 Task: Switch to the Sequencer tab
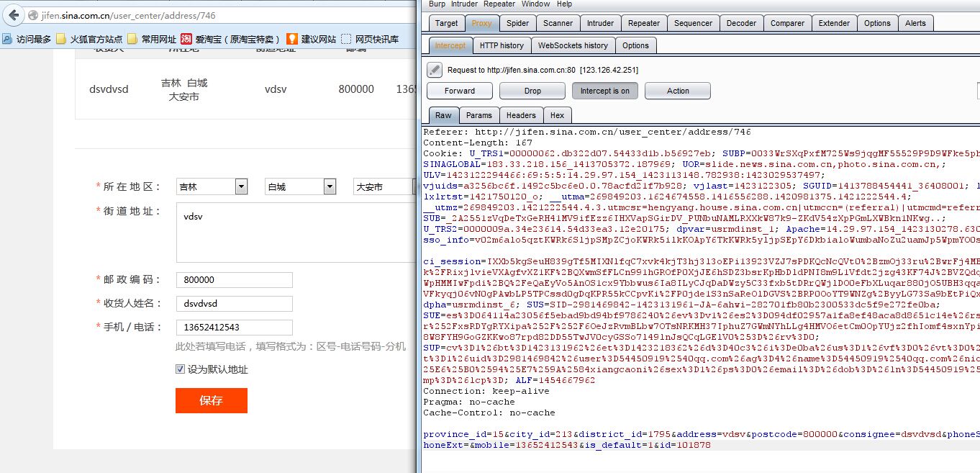coord(693,23)
